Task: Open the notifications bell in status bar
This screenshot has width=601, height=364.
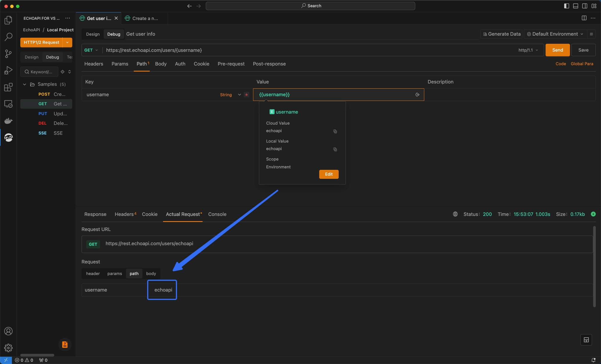Action: 593,360
